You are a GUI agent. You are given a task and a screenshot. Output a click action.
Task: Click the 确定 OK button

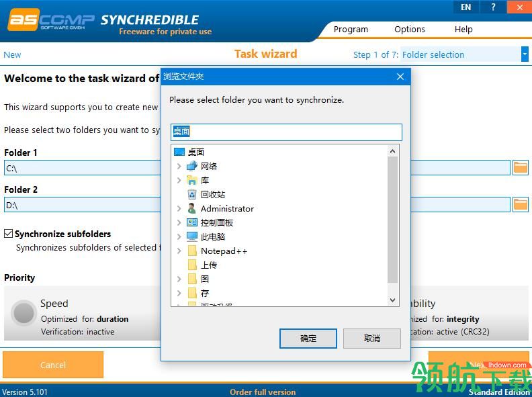(308, 338)
